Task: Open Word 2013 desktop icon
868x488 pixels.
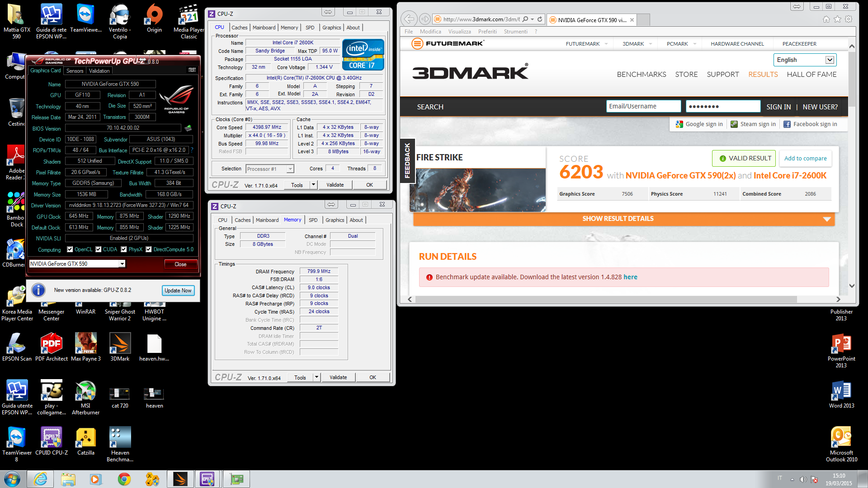Action: coord(841,394)
